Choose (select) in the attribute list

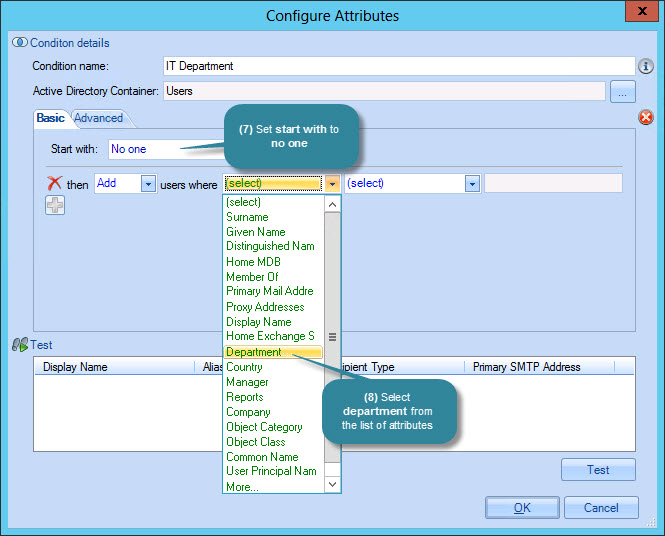coord(274,202)
